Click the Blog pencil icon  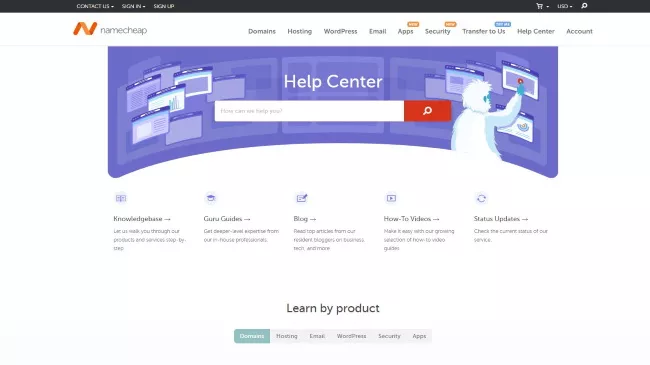[301, 198]
